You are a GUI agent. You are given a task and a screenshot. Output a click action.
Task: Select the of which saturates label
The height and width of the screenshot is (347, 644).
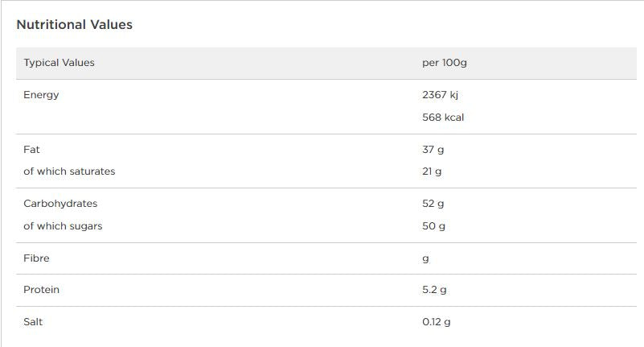click(x=69, y=171)
